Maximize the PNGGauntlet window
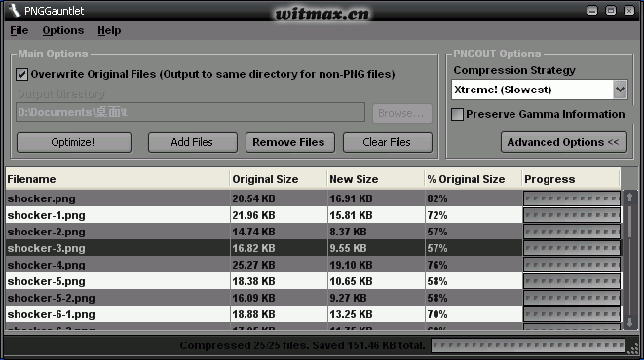 [611, 11]
